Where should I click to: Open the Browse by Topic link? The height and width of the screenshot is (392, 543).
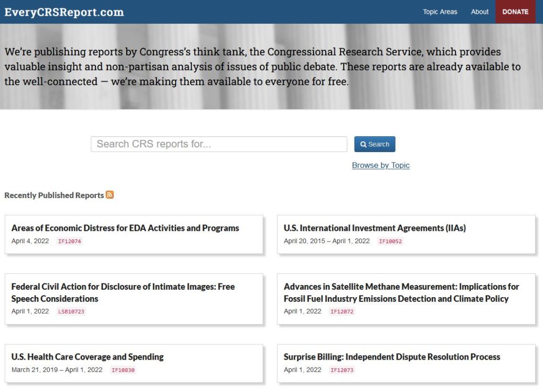click(x=380, y=165)
